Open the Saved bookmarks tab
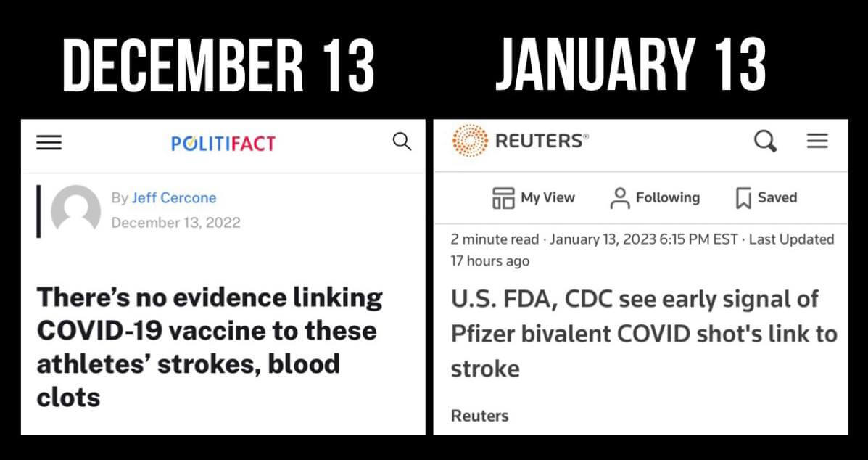The image size is (868, 460). [x=766, y=197]
